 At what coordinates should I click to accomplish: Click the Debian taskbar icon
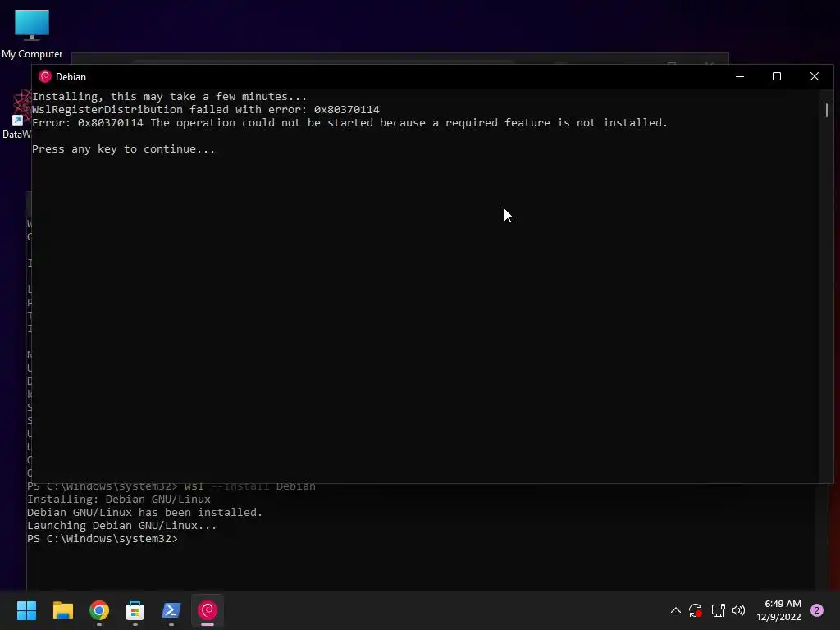[x=208, y=610]
